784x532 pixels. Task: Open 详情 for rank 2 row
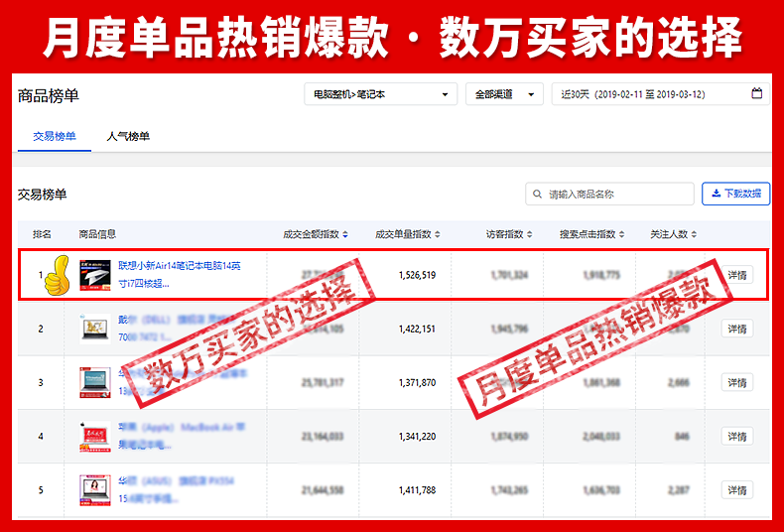pos(737,329)
